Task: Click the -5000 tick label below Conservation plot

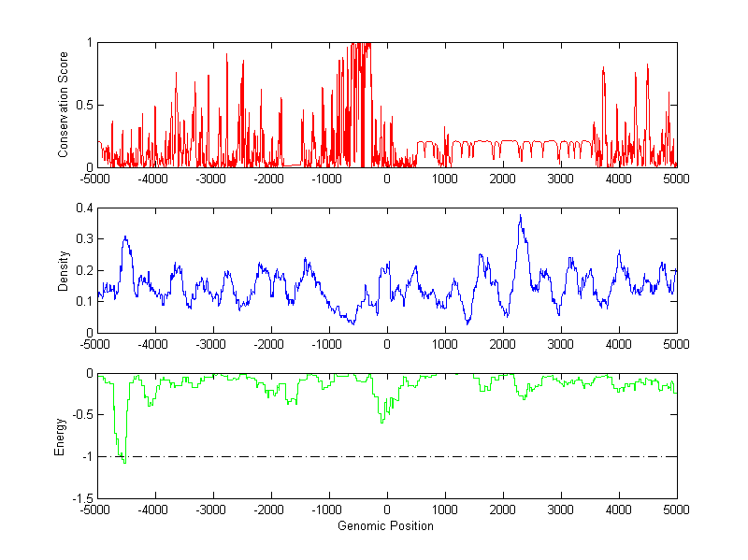Action: point(95,179)
